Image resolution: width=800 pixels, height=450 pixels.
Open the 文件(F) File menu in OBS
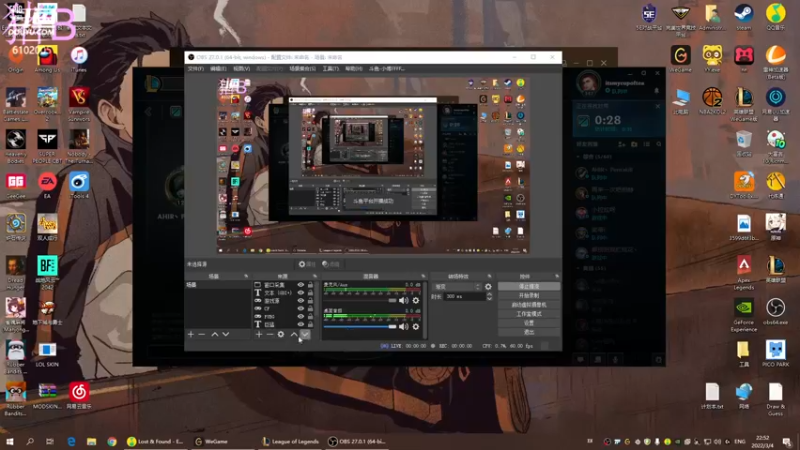tap(195, 68)
